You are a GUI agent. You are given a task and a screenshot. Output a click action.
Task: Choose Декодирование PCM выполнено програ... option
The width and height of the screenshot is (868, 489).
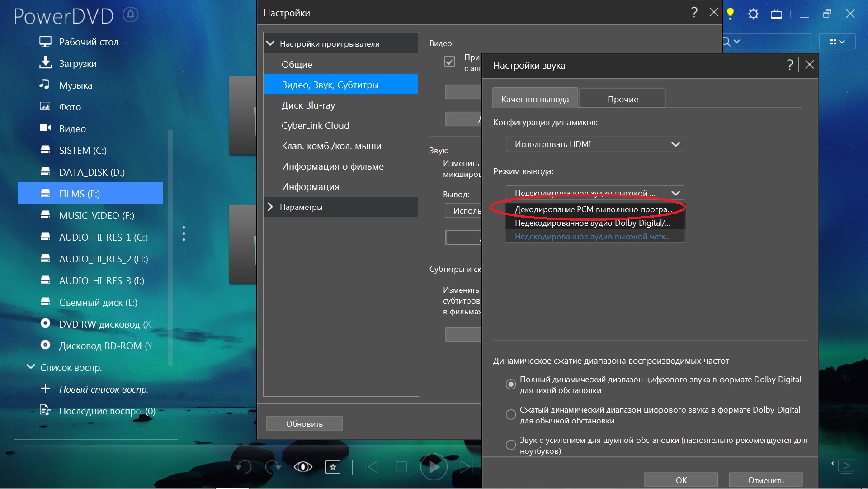click(x=595, y=209)
